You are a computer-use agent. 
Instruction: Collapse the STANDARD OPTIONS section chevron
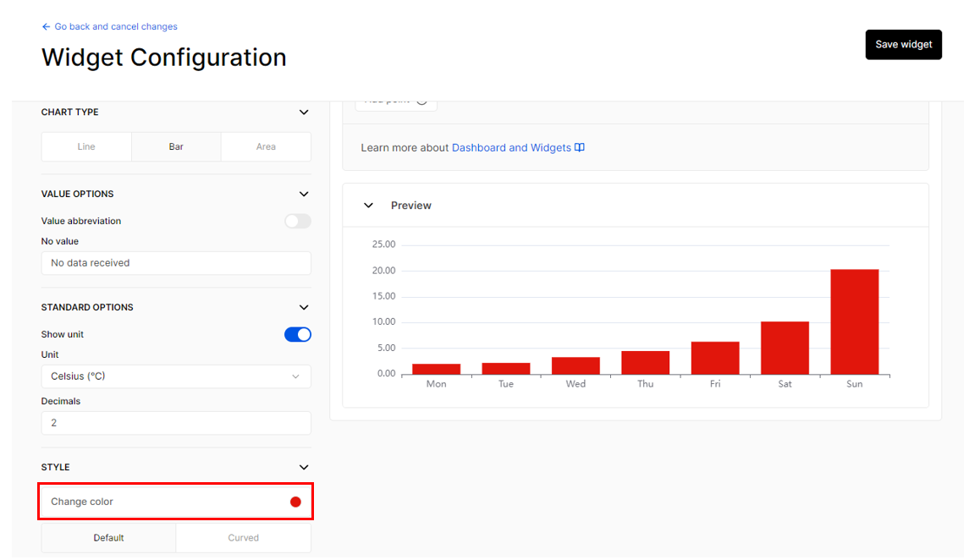tap(304, 308)
